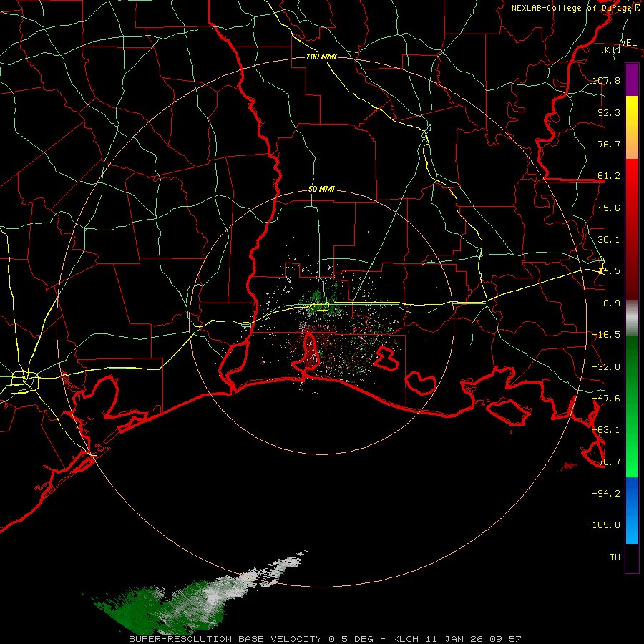Viewport: 644px width, 644px height.
Task: Click the 92.3 velocity scale value
Action: pos(609,112)
